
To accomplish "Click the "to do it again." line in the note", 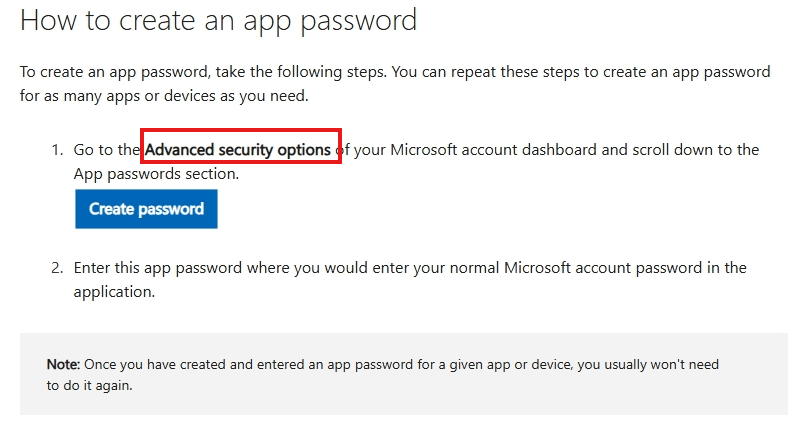I will click(x=89, y=385).
